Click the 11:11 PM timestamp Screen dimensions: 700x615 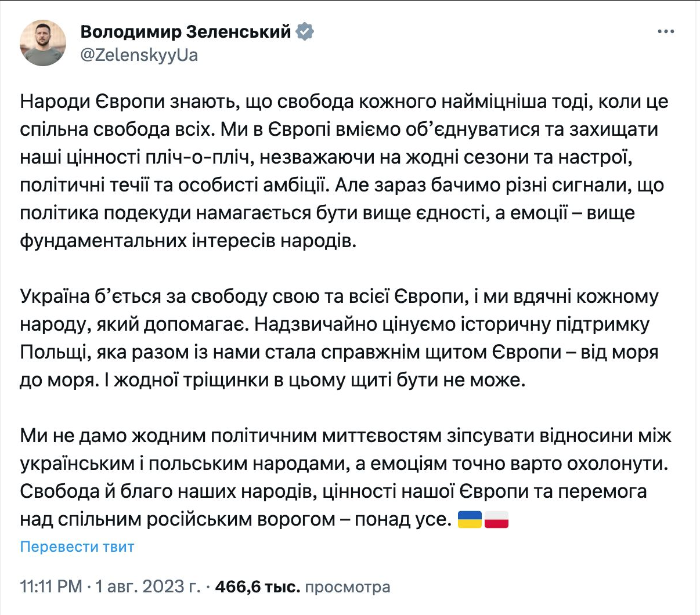coord(51,587)
